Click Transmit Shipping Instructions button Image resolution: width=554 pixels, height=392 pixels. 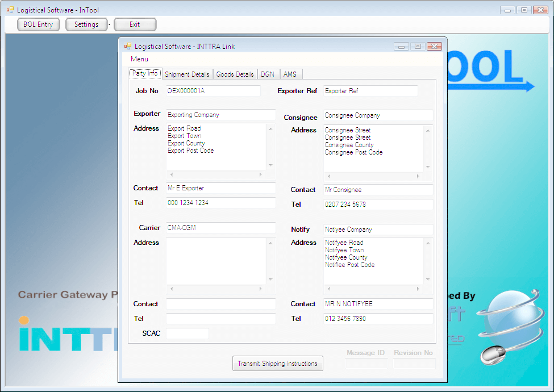pos(278,364)
